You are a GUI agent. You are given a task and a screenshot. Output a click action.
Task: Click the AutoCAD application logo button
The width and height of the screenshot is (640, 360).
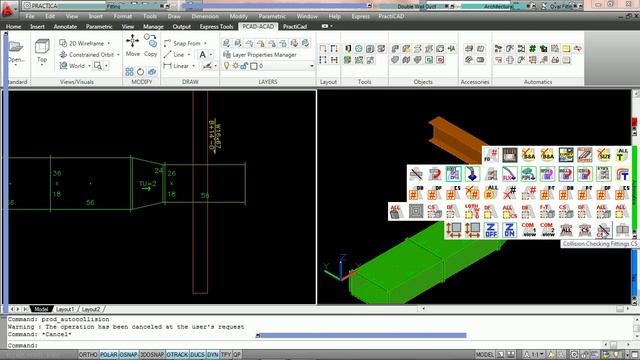[7, 9]
